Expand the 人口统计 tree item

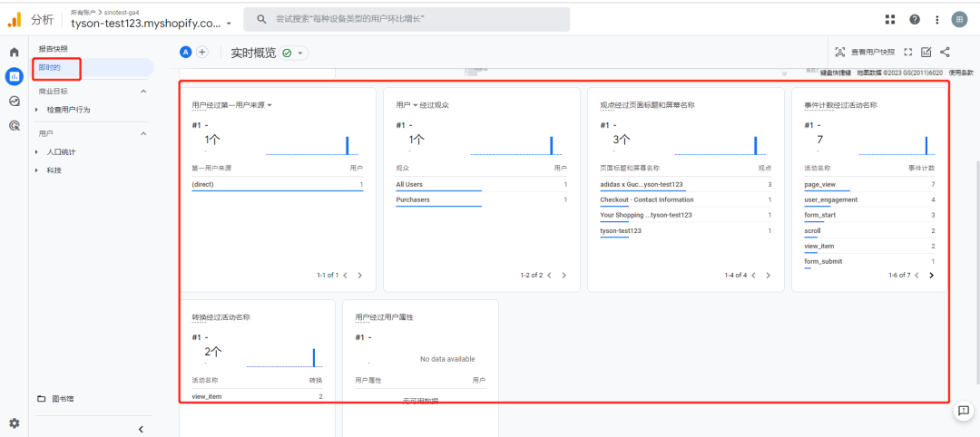pyautogui.click(x=37, y=152)
